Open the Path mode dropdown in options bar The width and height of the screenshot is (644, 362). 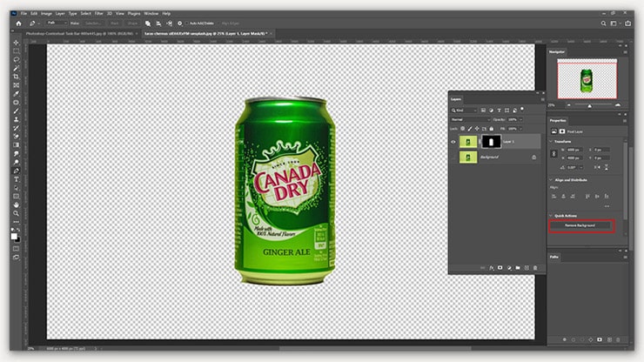53,23
